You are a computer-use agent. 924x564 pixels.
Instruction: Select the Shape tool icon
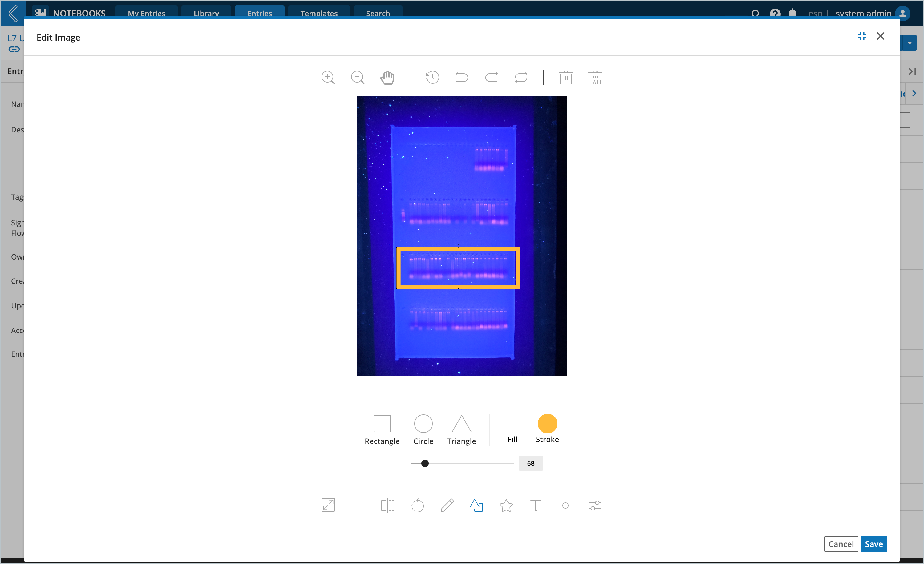click(x=476, y=505)
